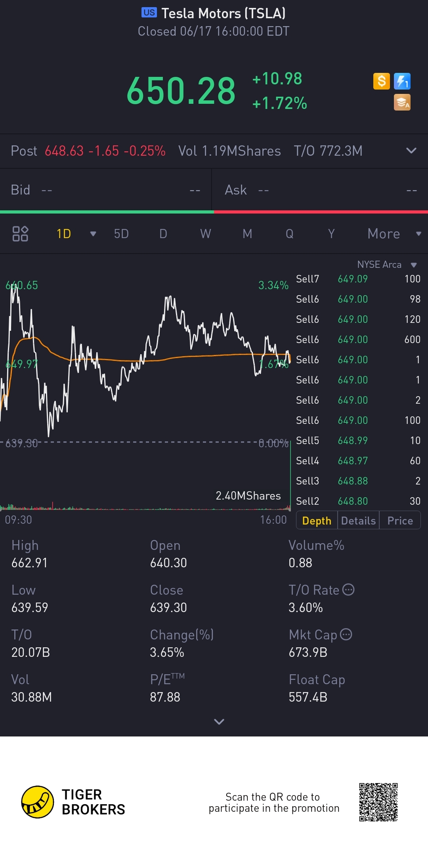The image size is (428, 868).
Task: Tap the Float Cap 557.4B value
Action: [x=308, y=697]
